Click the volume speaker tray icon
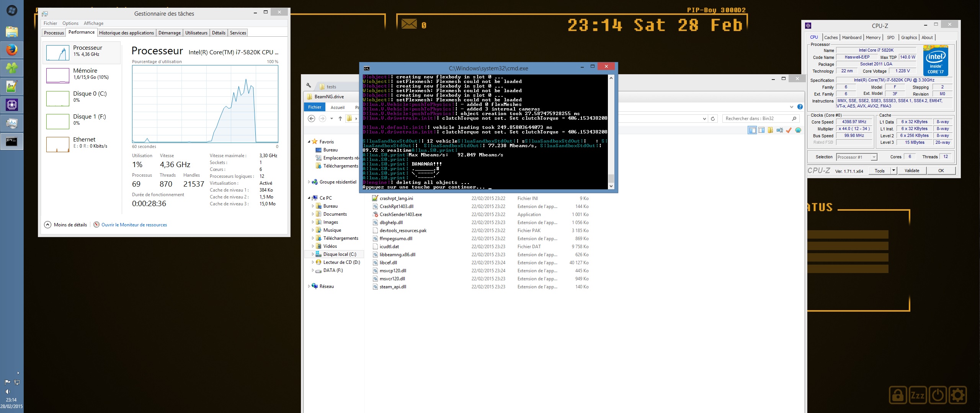980x413 pixels. coord(7,392)
